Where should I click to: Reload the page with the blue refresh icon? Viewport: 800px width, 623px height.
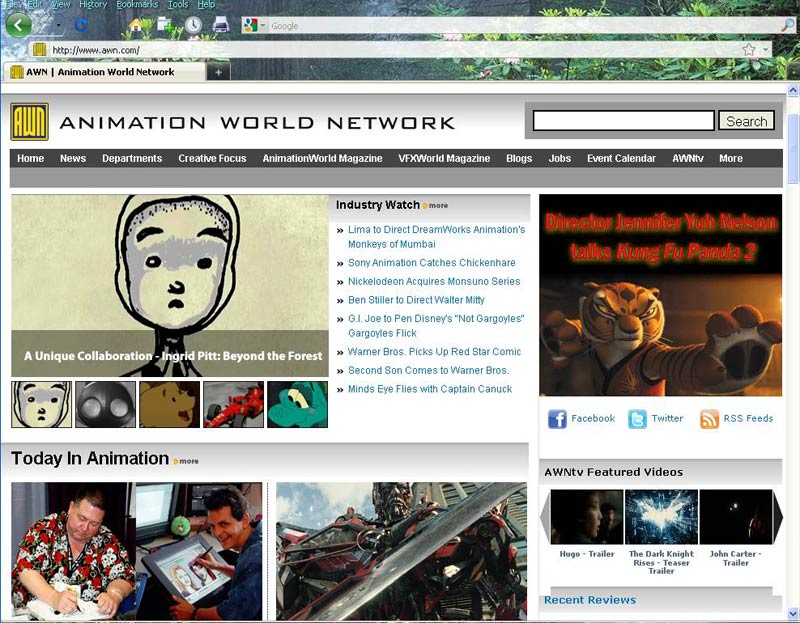(81, 25)
